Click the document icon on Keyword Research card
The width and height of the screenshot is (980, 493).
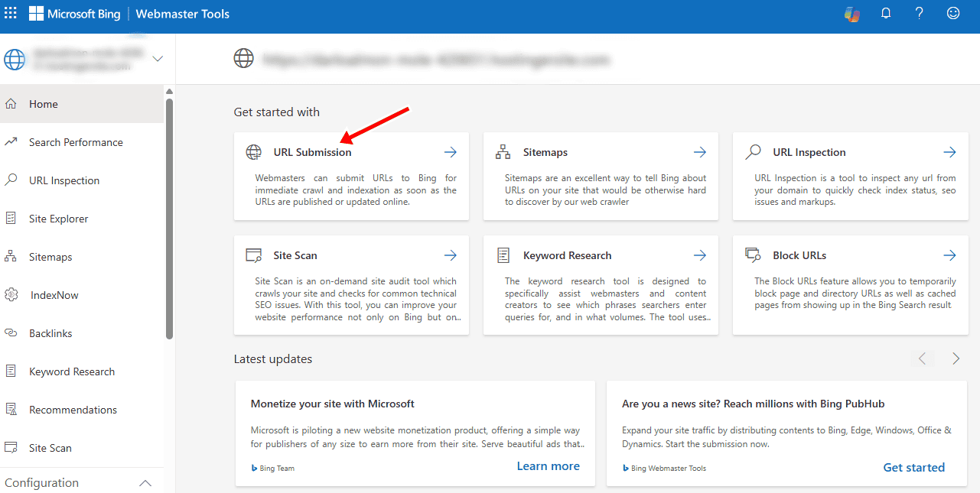click(x=503, y=255)
